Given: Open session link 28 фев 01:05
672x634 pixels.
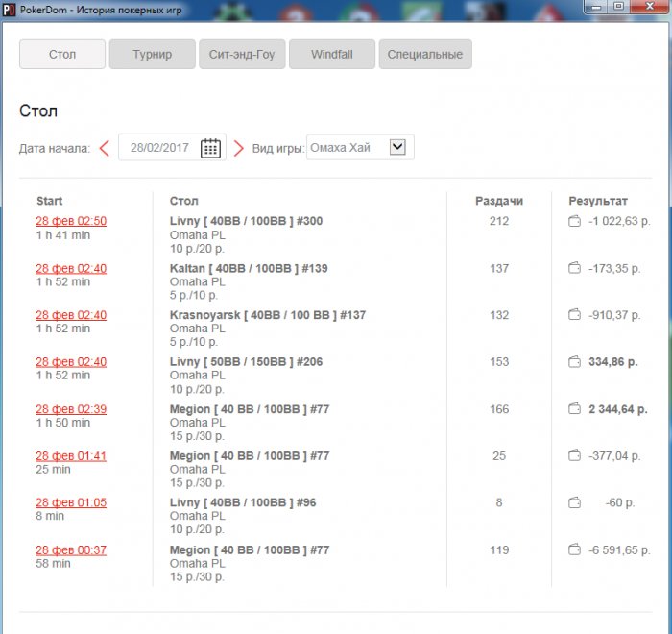Looking at the screenshot, I should [71, 502].
